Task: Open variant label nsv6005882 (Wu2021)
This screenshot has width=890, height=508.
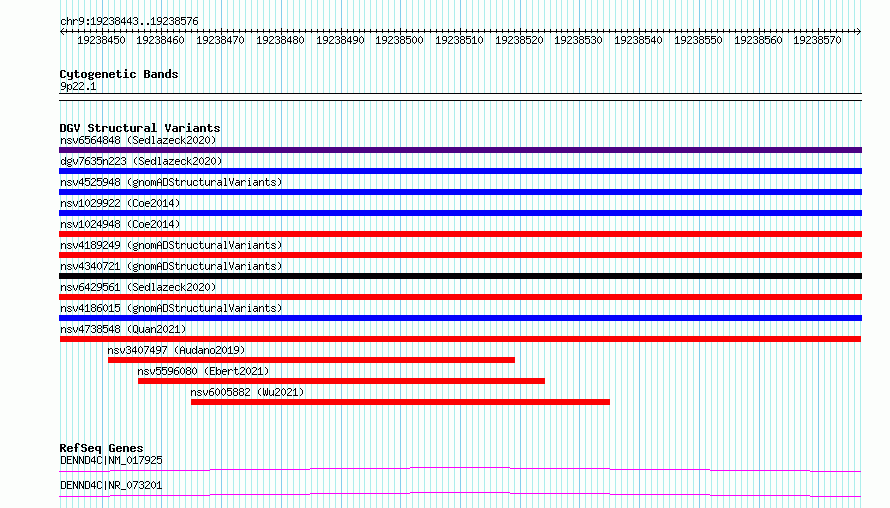Action: point(247,392)
